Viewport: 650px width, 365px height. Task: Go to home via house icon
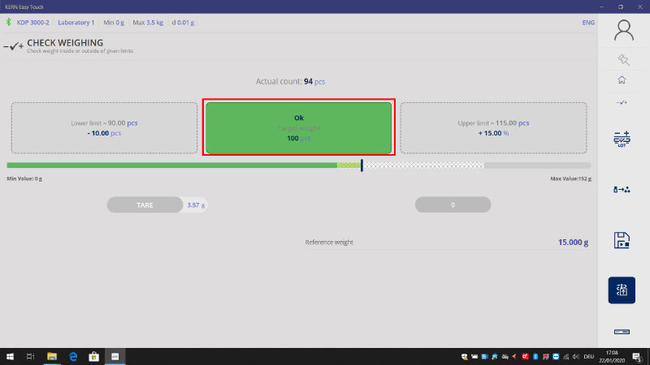pos(622,80)
